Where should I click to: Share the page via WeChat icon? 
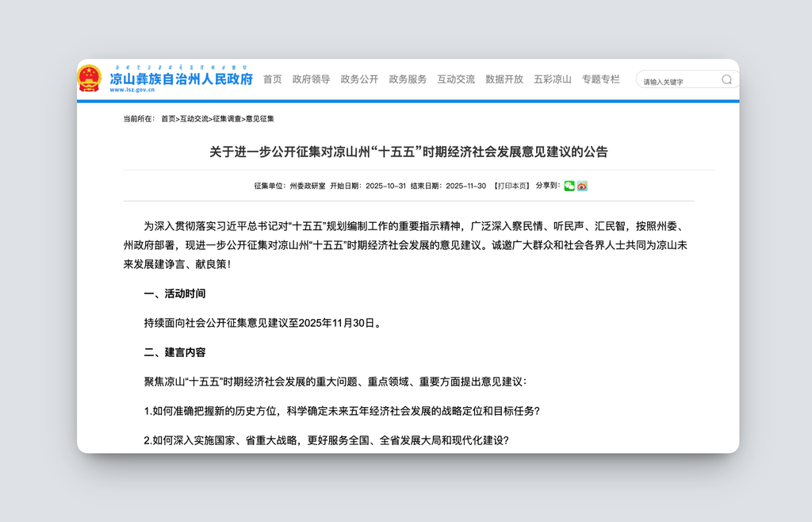point(569,186)
